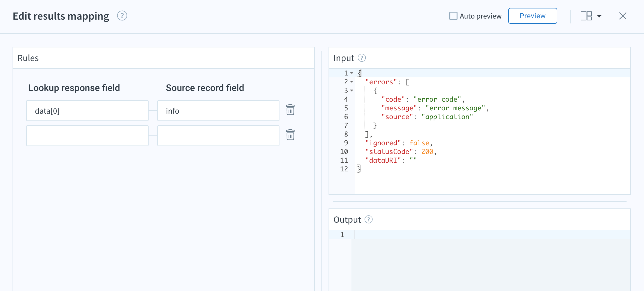Click line number 12 in Input gutter
This screenshot has height=291, width=644.
click(x=344, y=169)
